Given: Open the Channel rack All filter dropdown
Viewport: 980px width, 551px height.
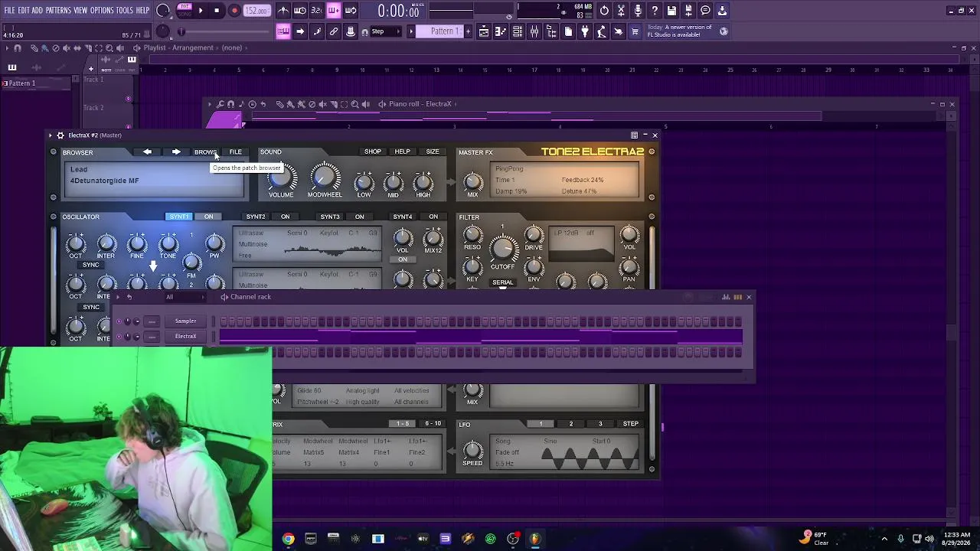Looking at the screenshot, I should tap(184, 297).
